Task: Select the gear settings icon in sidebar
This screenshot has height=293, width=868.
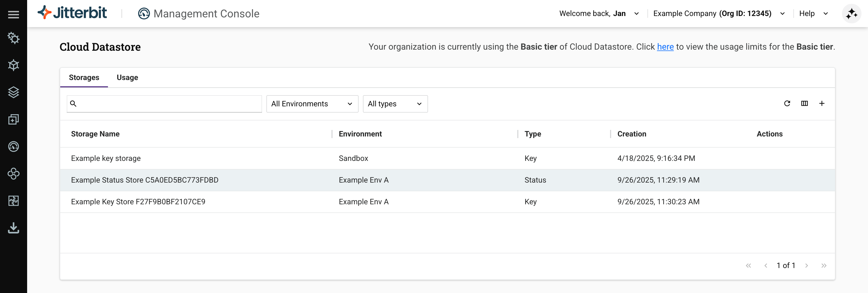Action: (x=14, y=38)
